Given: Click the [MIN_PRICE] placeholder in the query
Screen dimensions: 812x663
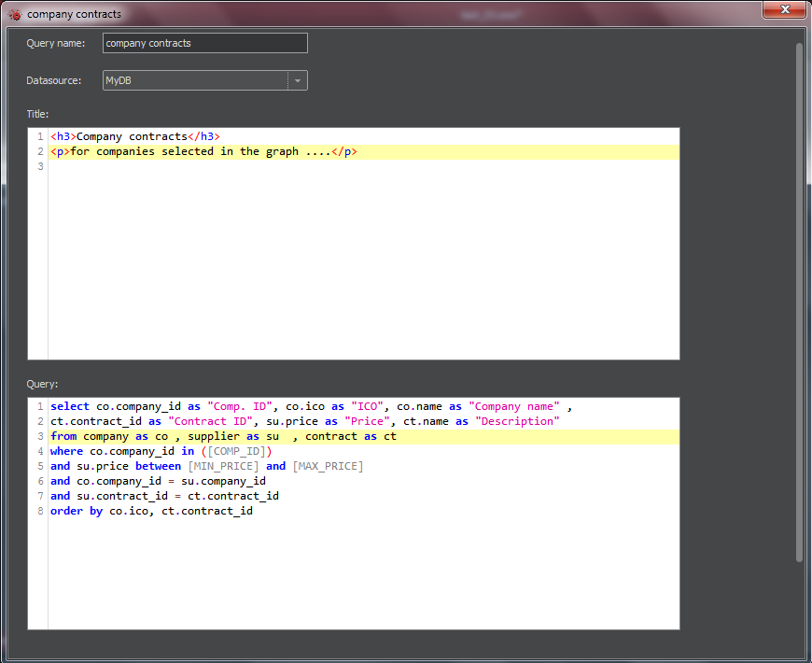Looking at the screenshot, I should tap(224, 466).
